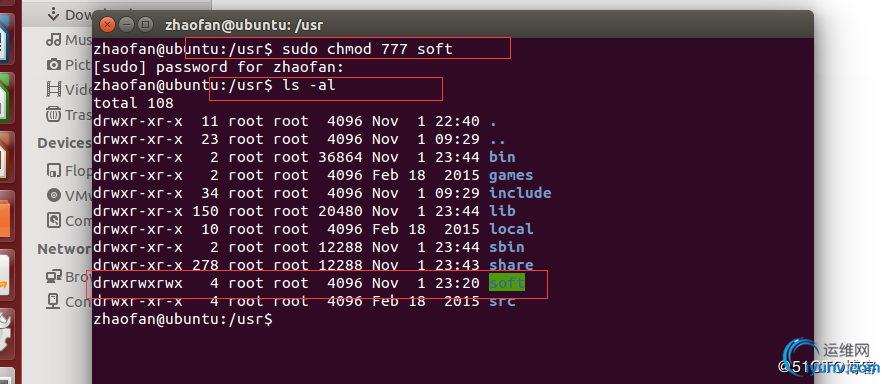Open the Trash icon in Files sidebar
This screenshot has width=886, height=384.
pyautogui.click(x=54, y=114)
